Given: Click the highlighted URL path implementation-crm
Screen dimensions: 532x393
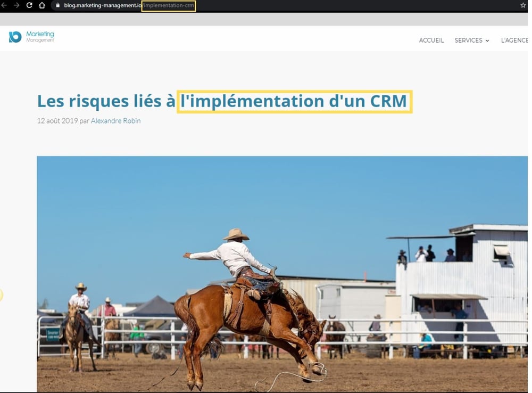Looking at the screenshot, I should point(169,6).
